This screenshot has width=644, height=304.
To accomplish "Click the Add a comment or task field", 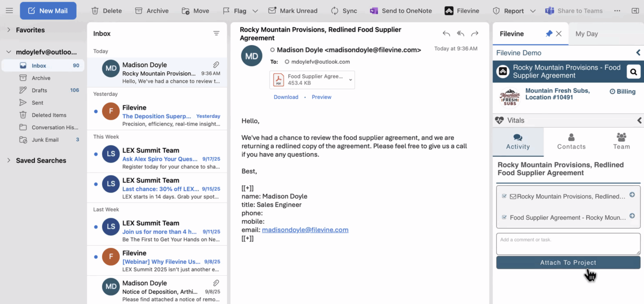I will 568,244.
